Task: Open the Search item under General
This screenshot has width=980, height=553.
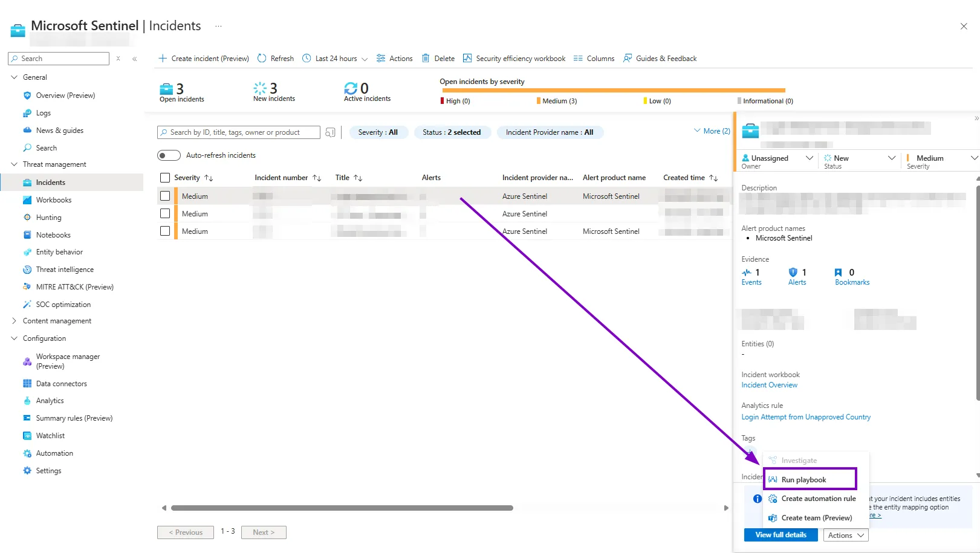Action: (x=46, y=148)
